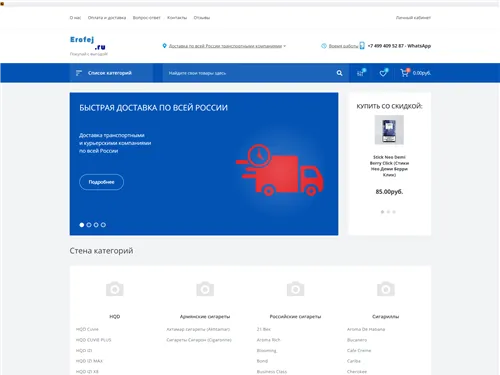Select the third banner slide dot
Screen dimensions: 500x375
coord(96,225)
